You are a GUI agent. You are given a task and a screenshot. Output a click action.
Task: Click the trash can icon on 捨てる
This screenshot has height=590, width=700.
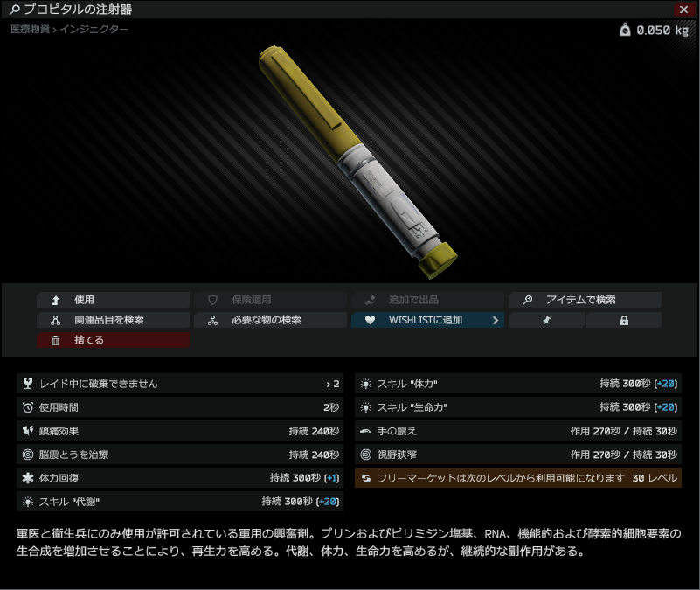55,340
